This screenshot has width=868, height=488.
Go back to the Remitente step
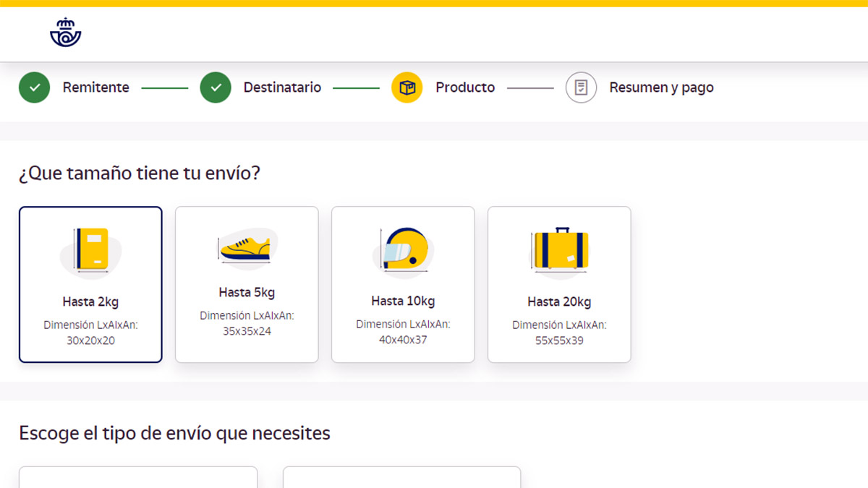(x=95, y=87)
